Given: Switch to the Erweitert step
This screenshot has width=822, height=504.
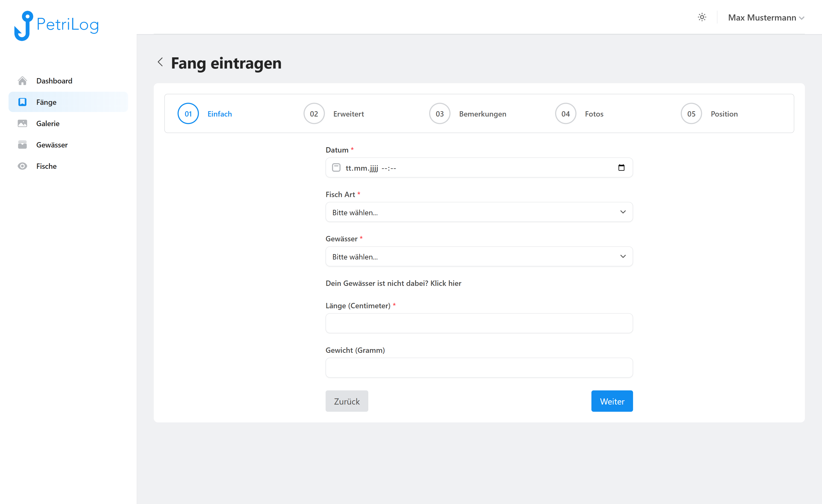Looking at the screenshot, I should 349,114.
